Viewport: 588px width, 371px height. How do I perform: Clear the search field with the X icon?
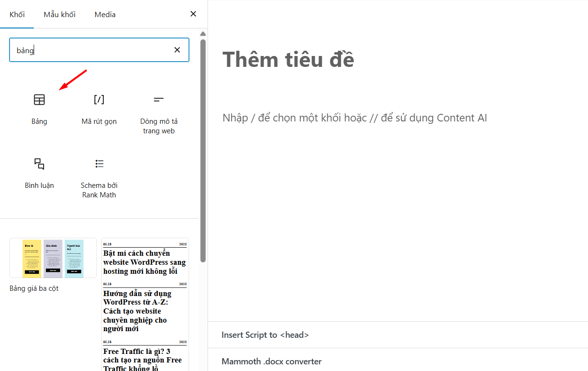177,49
